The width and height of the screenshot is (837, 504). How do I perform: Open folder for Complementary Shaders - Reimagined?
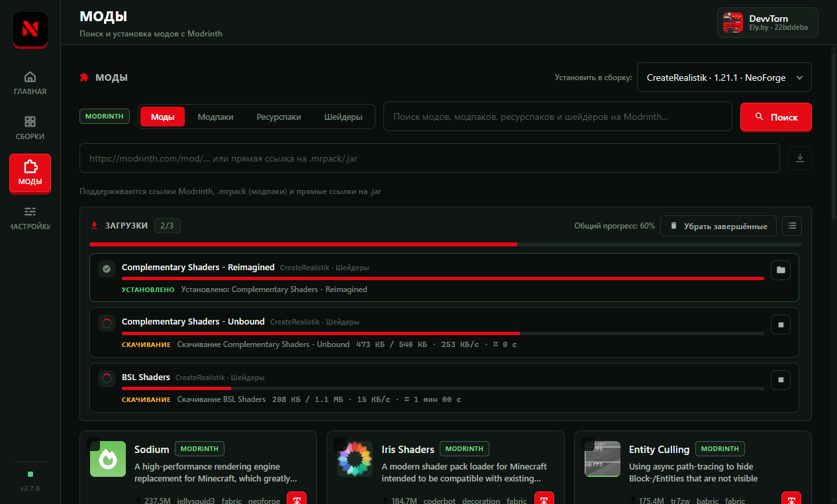coord(781,270)
